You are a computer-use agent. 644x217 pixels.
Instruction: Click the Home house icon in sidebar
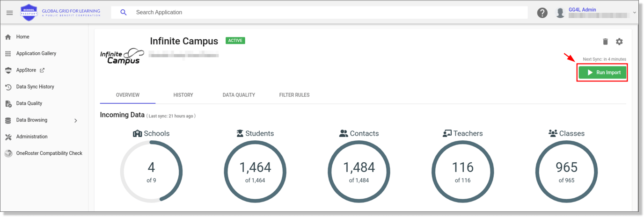tap(8, 37)
